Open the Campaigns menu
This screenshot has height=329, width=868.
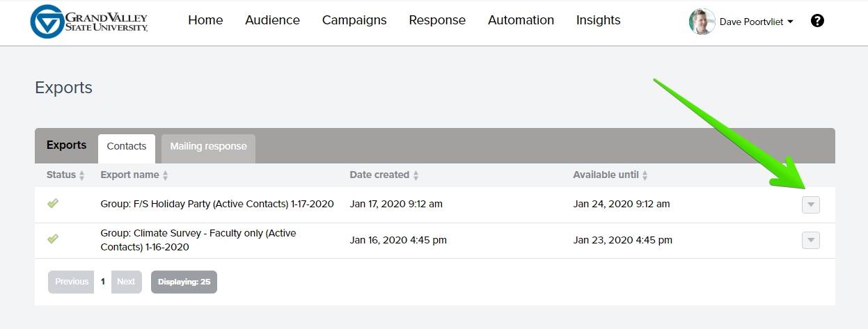pos(354,20)
